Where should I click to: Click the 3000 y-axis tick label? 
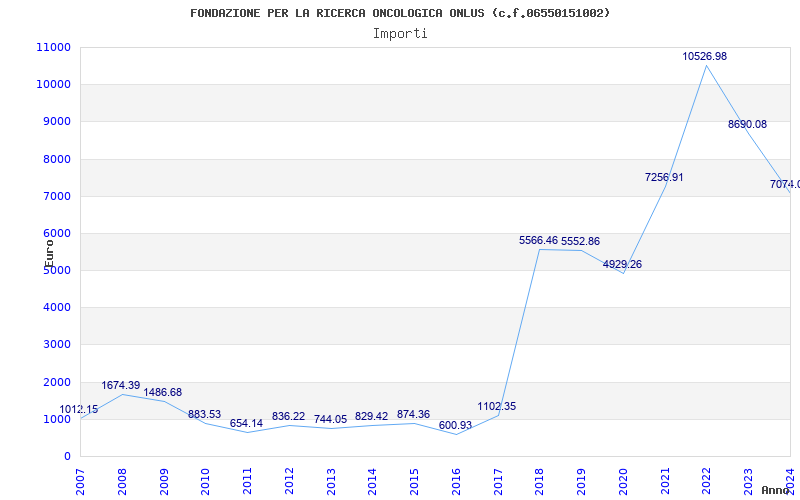coord(56,345)
